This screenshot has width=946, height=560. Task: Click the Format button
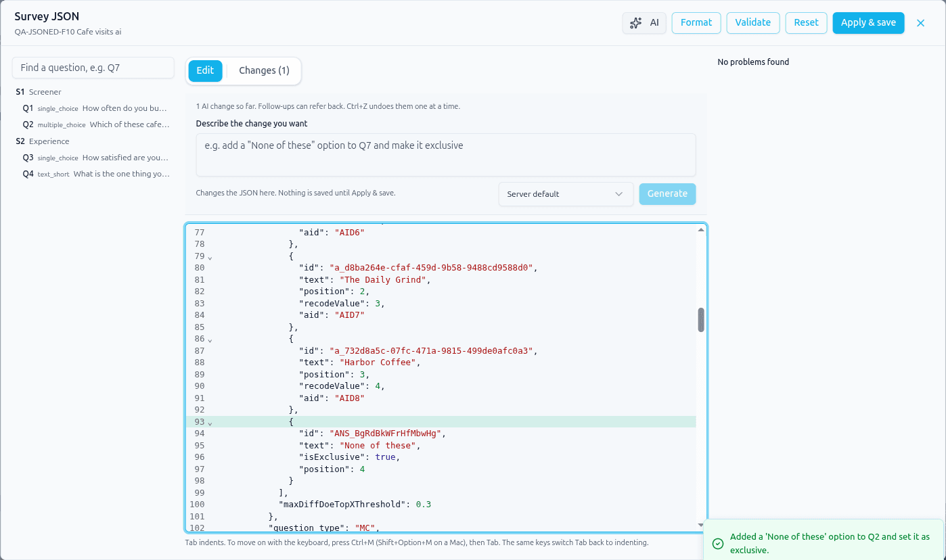tap(696, 23)
